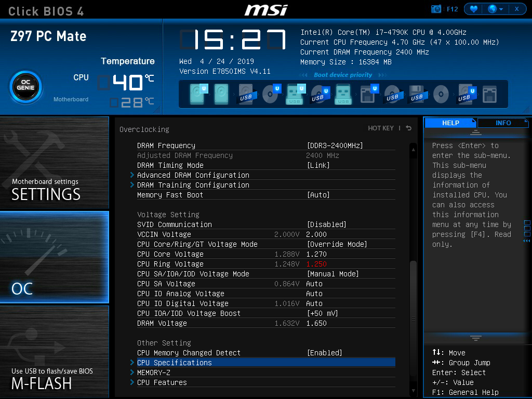Edit CPU IO Analog Voltage Auto field
Image resolution: width=532 pixels, height=399 pixels.
coord(314,294)
